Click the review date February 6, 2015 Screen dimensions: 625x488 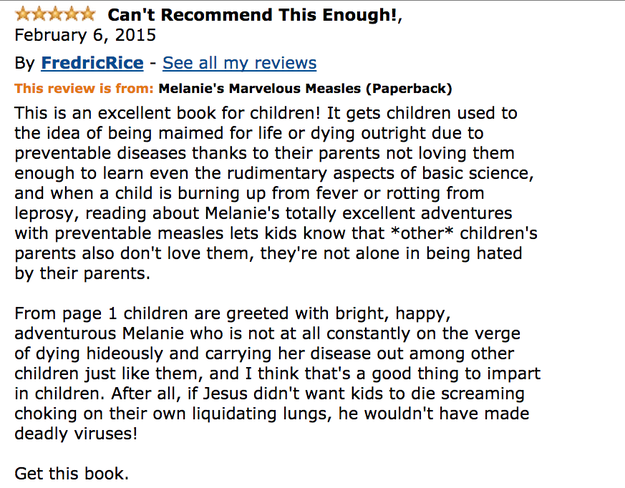pos(85,35)
